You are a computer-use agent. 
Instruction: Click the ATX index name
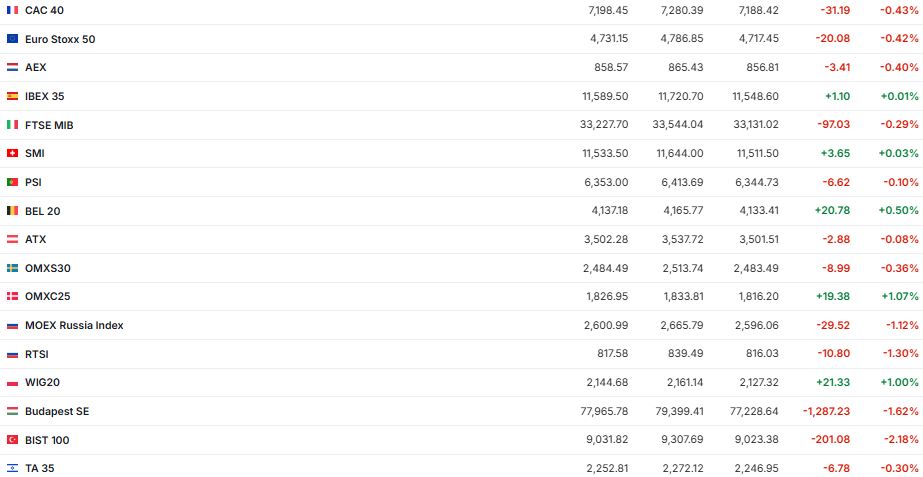[x=36, y=239]
